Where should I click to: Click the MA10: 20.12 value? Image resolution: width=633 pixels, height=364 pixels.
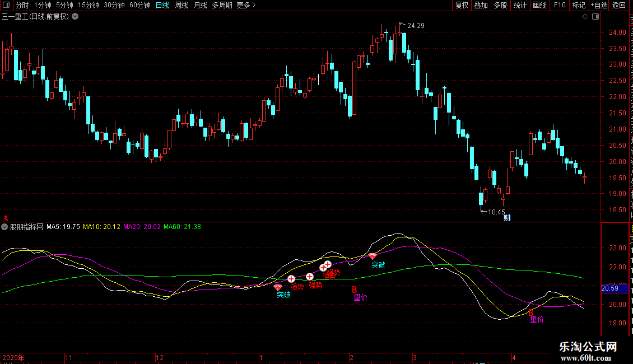101,227
